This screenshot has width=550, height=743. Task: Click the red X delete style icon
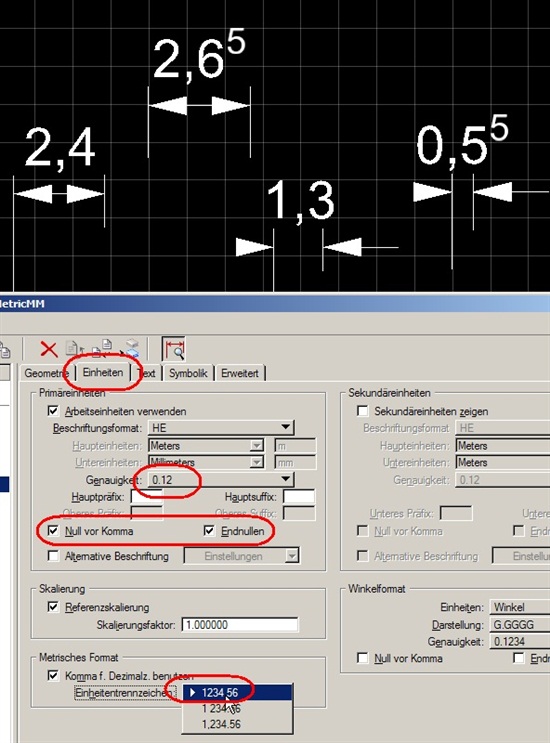tap(48, 350)
